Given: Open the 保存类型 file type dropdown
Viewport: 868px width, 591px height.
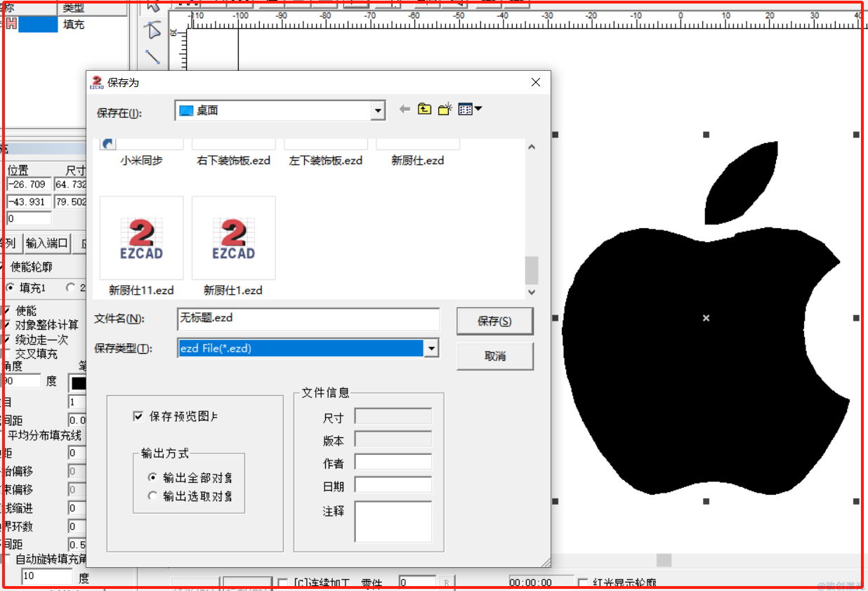Looking at the screenshot, I should click(x=432, y=348).
